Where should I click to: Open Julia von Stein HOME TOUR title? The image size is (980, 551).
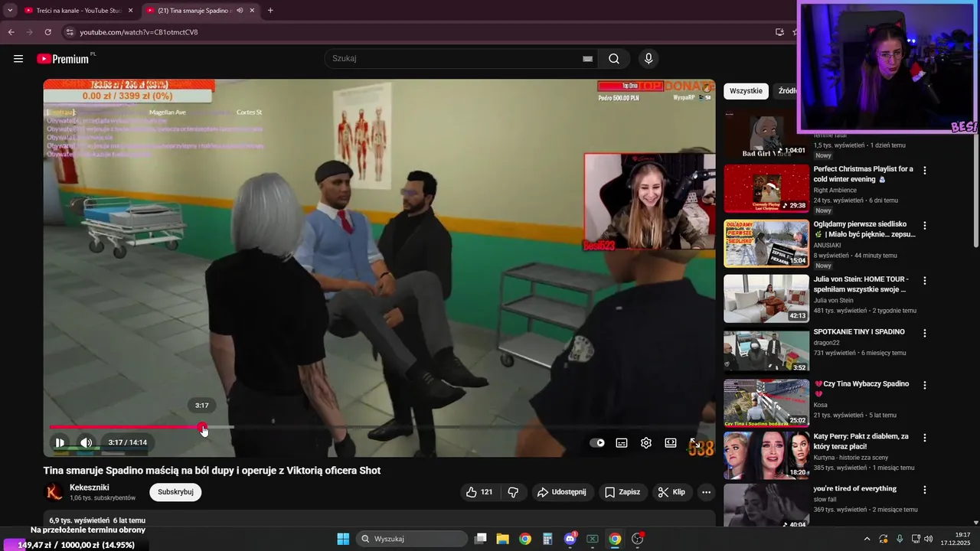860,285
